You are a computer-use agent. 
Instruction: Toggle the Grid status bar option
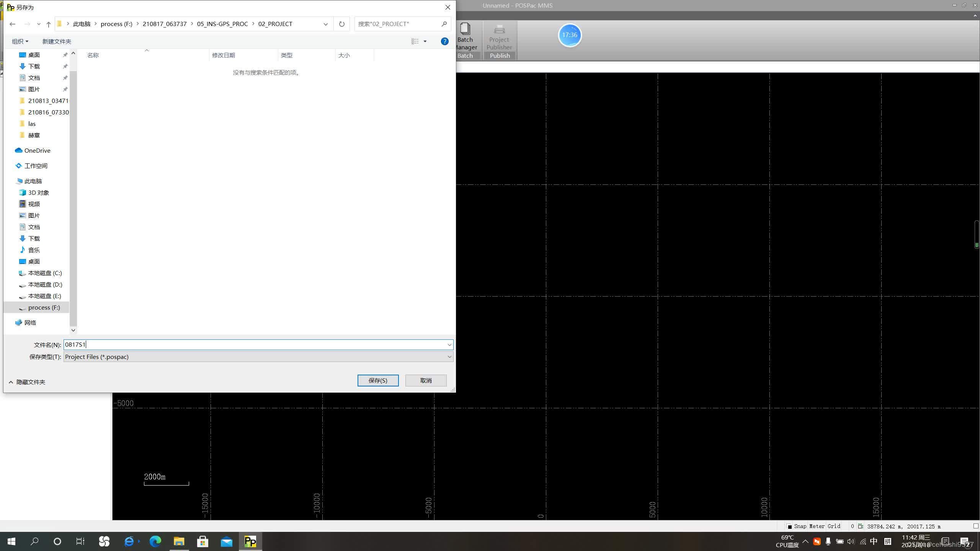(x=834, y=526)
